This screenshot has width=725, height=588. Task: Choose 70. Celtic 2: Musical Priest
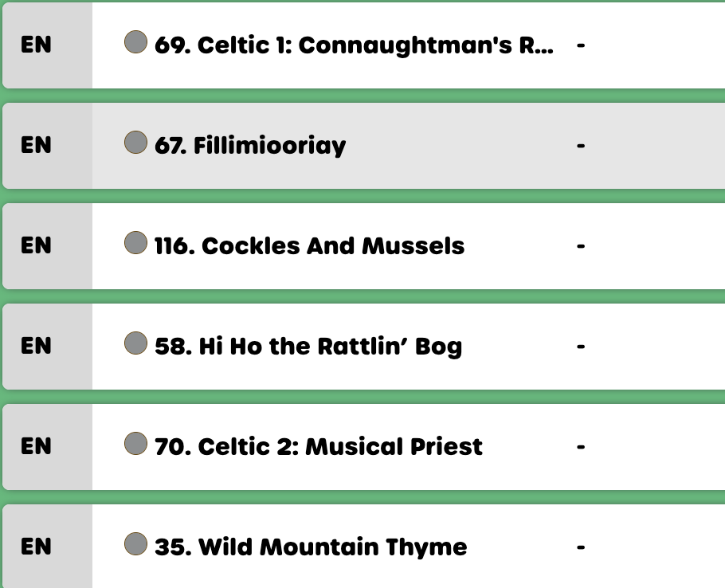click(x=319, y=447)
